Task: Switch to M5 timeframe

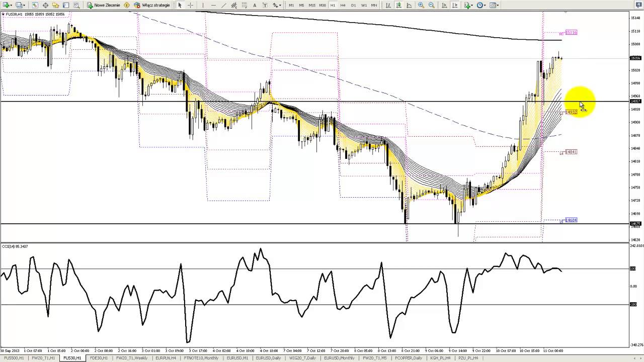Action: (x=301, y=5)
